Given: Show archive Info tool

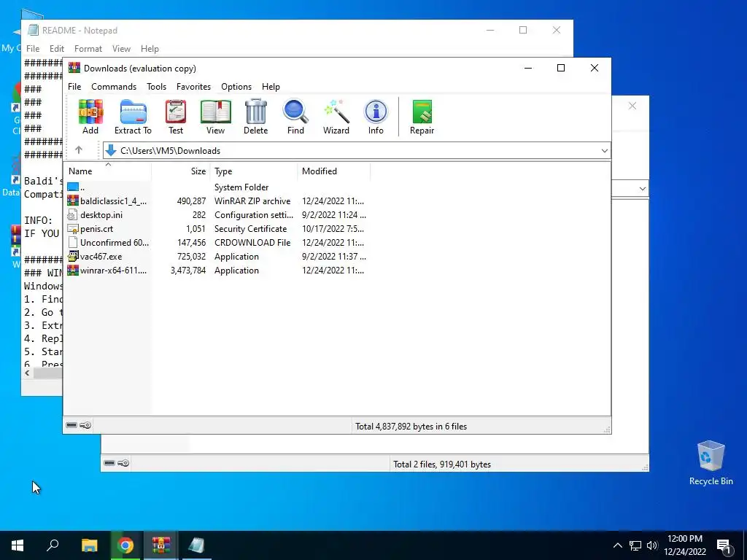Looking at the screenshot, I should coord(376,117).
